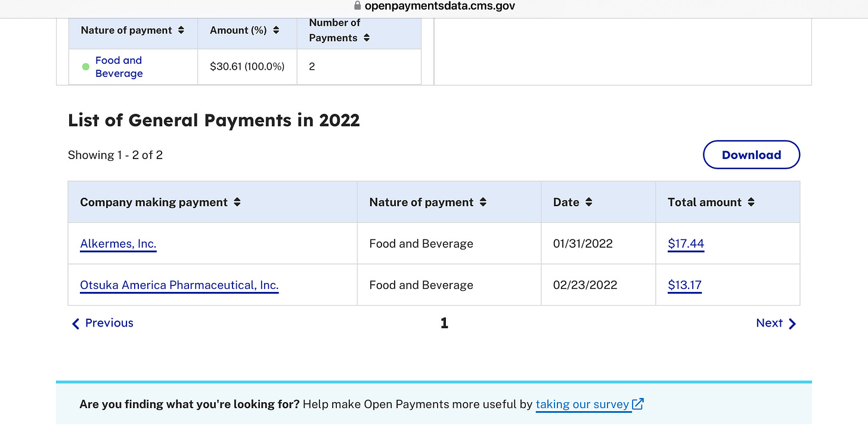
Task: Click the openpaymentsdata.cms.gov address bar
Action: pos(440,6)
